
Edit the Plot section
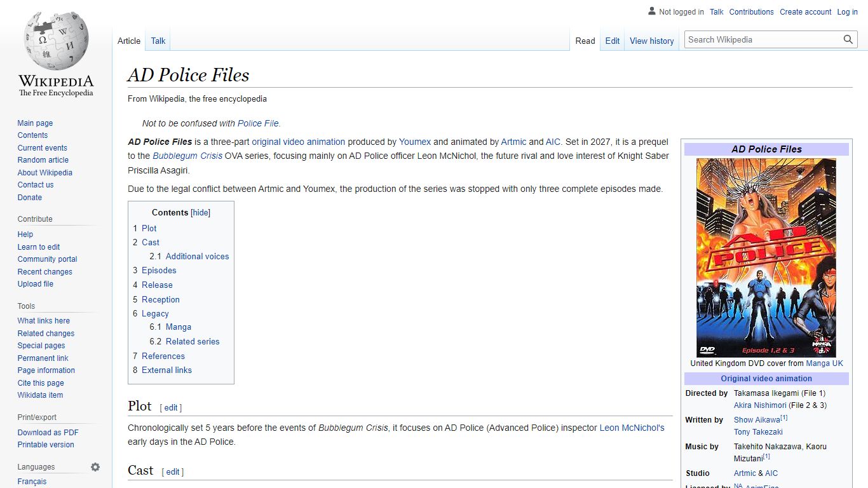pos(171,408)
